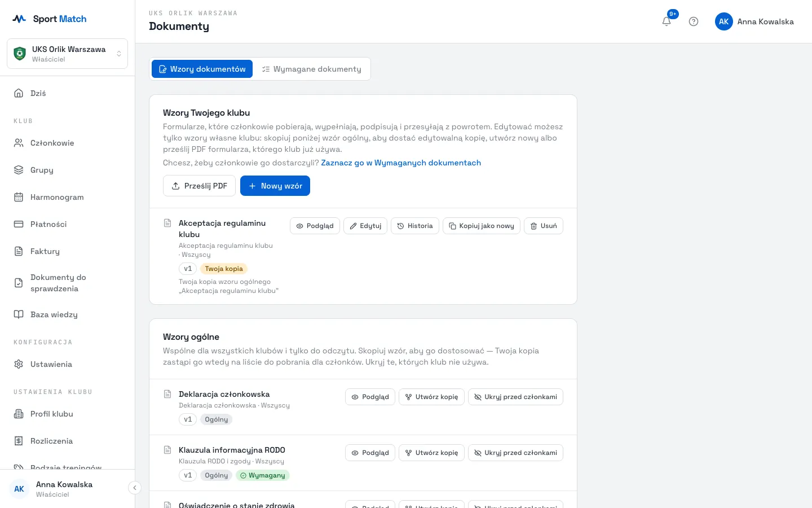Go to Dziś in the sidebar

pyautogui.click(x=67, y=93)
